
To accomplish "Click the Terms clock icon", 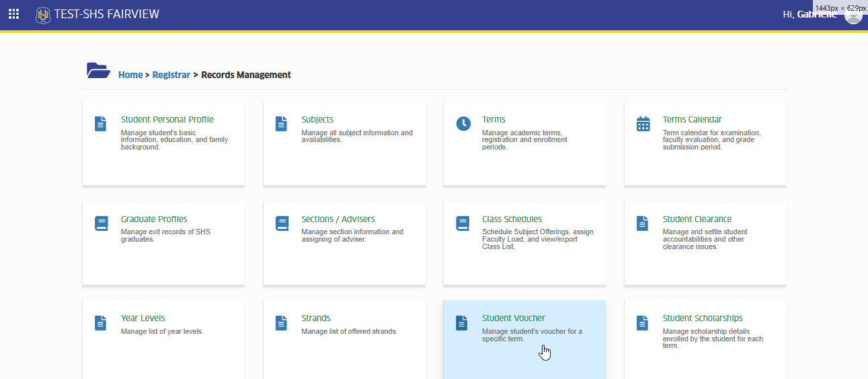I will click(463, 124).
